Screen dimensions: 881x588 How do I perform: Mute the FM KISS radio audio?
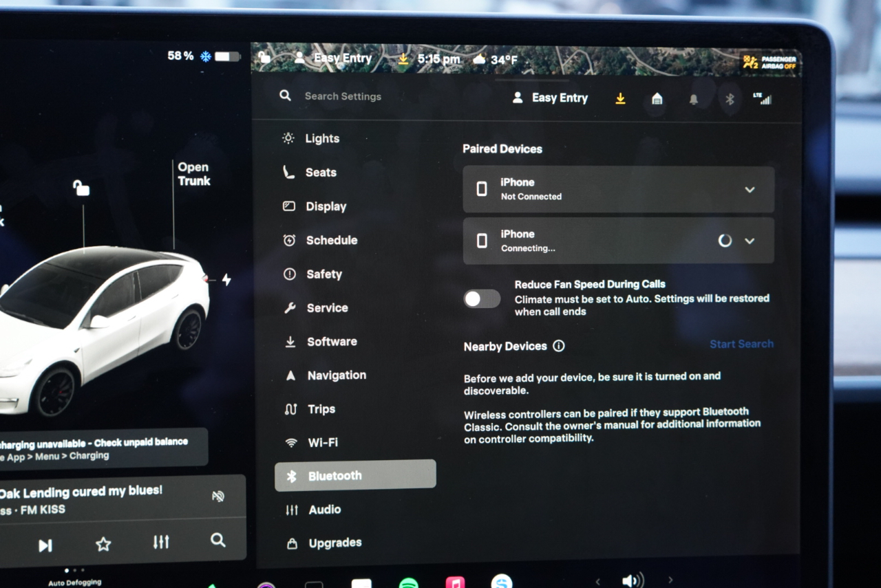218,496
